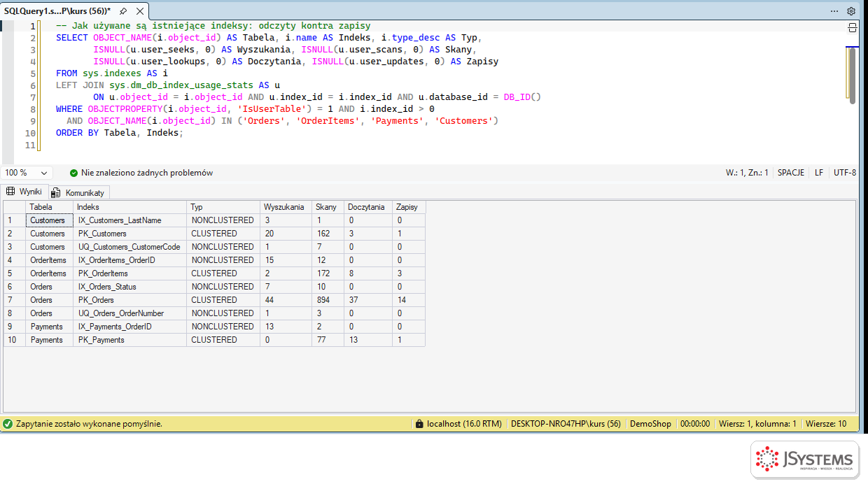Click the localhost (16.0 RTM) server entry
Image resolution: width=868 pixels, height=484 pixels.
click(x=464, y=424)
